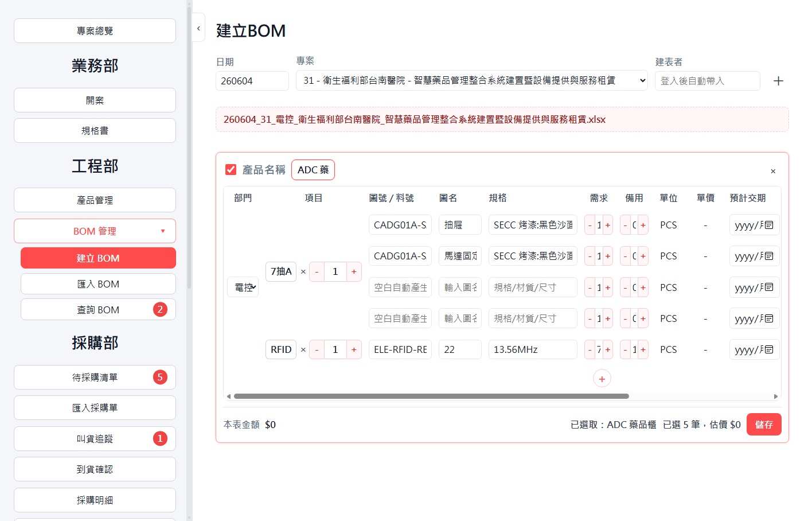This screenshot has height=521, width=812.
Task: Increase 需求 quantity in the 抽屜 row
Action: click(608, 225)
